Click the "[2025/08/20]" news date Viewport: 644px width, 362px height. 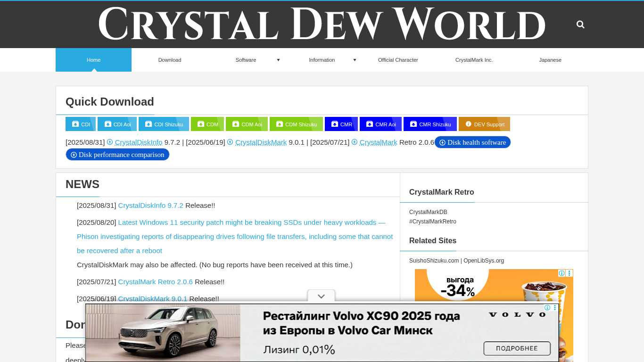point(97,222)
